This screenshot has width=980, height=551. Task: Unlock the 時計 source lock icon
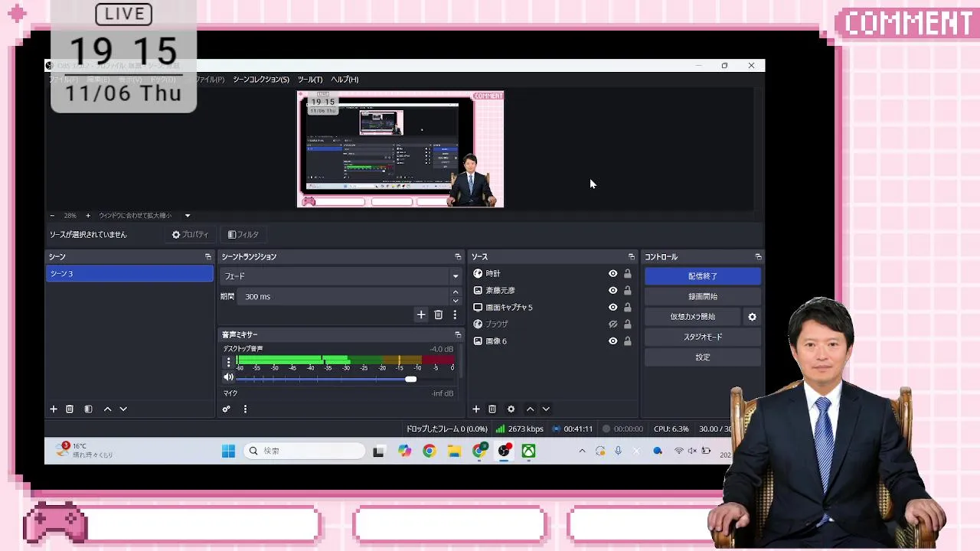[627, 274]
